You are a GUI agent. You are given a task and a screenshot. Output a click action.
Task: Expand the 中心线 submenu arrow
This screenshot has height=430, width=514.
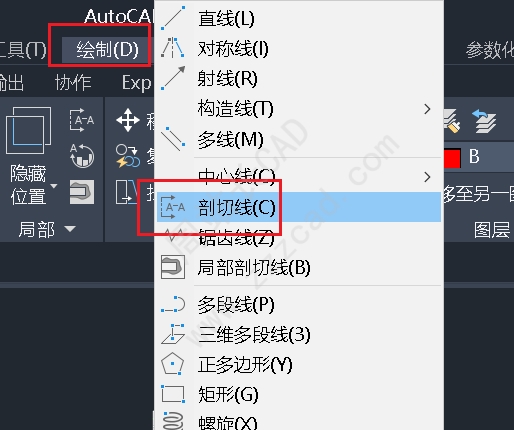pos(427,177)
